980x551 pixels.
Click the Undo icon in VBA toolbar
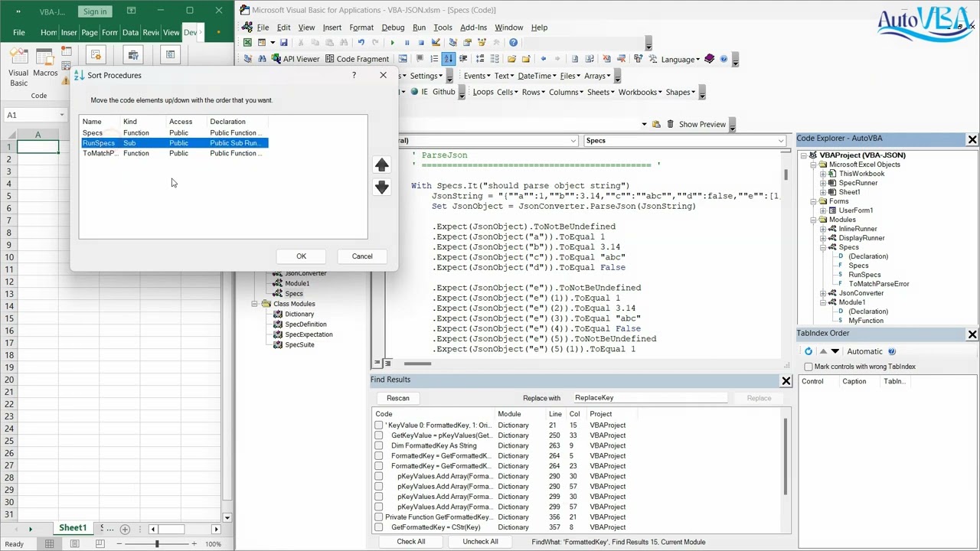point(361,42)
